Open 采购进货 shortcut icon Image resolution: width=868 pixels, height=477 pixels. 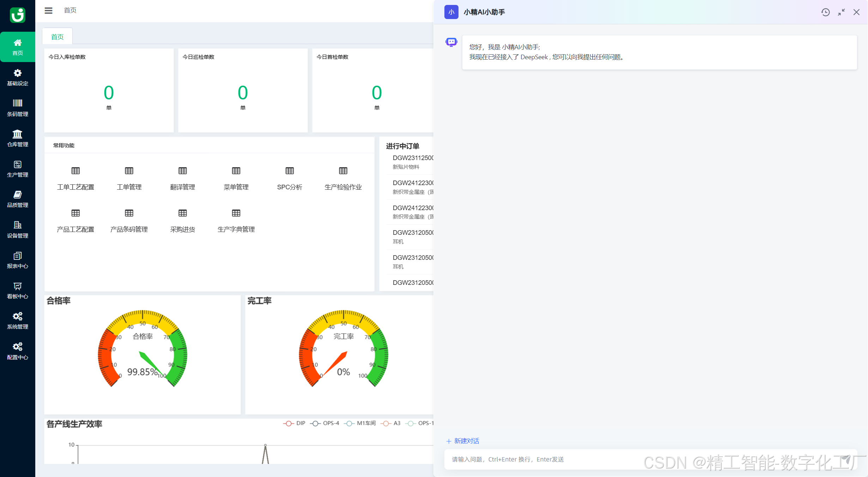pos(182,213)
